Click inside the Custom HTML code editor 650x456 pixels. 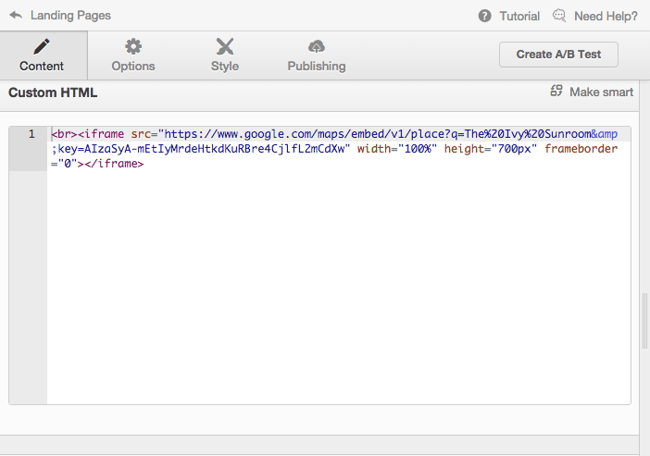tap(338, 280)
